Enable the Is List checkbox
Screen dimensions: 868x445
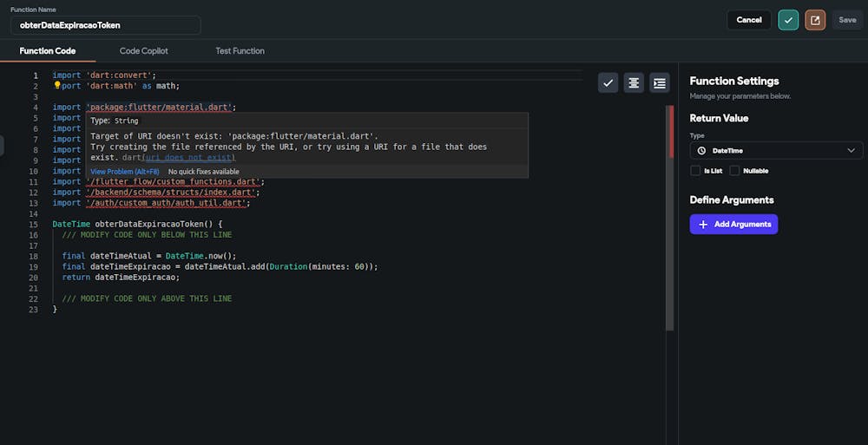pos(695,171)
